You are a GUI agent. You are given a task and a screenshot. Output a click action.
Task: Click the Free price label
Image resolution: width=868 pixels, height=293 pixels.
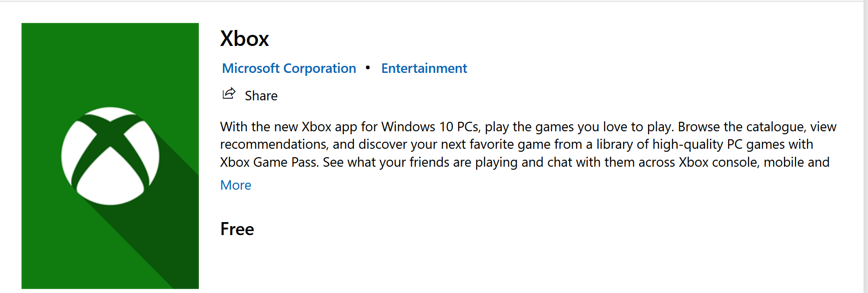coord(237,229)
